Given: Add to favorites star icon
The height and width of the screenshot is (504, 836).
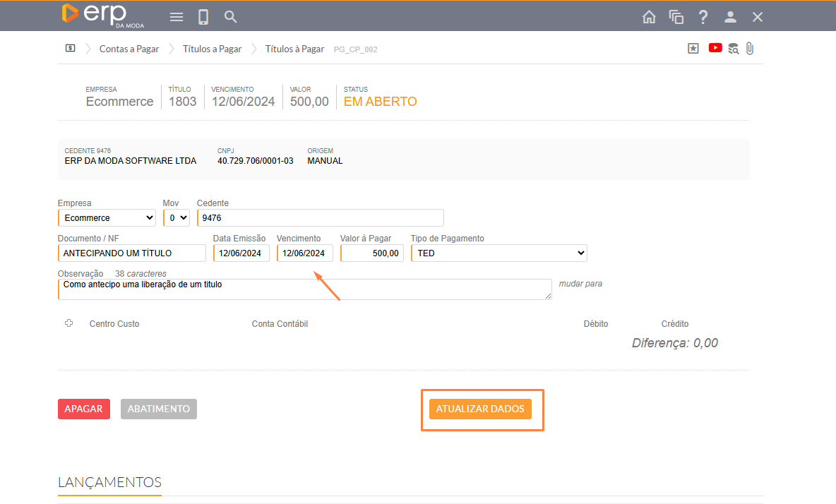Looking at the screenshot, I should pyautogui.click(x=693, y=49).
